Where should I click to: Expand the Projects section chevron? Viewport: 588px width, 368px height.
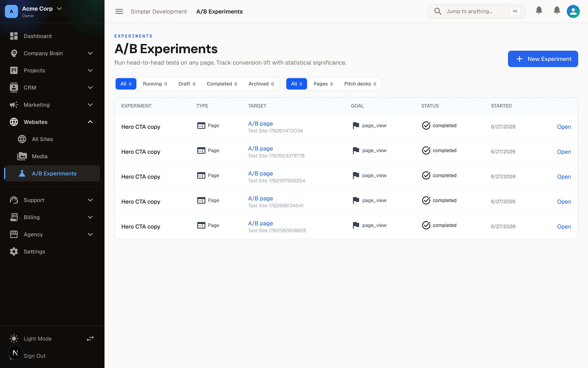(90, 71)
